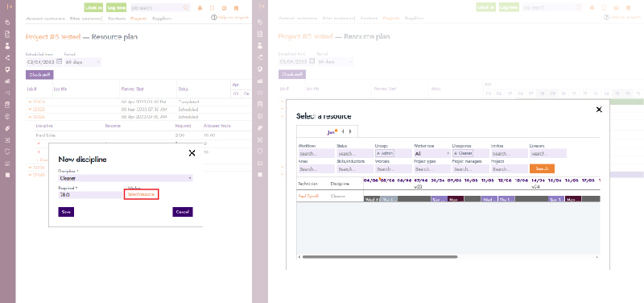
Task: Open Scheduled from calendar picker, left screen
Action: point(59,62)
